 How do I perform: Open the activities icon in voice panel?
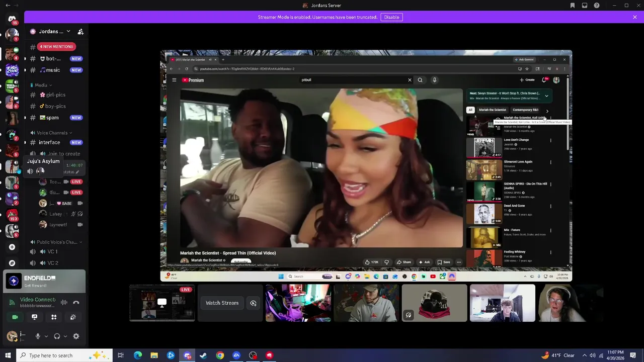tap(54, 317)
